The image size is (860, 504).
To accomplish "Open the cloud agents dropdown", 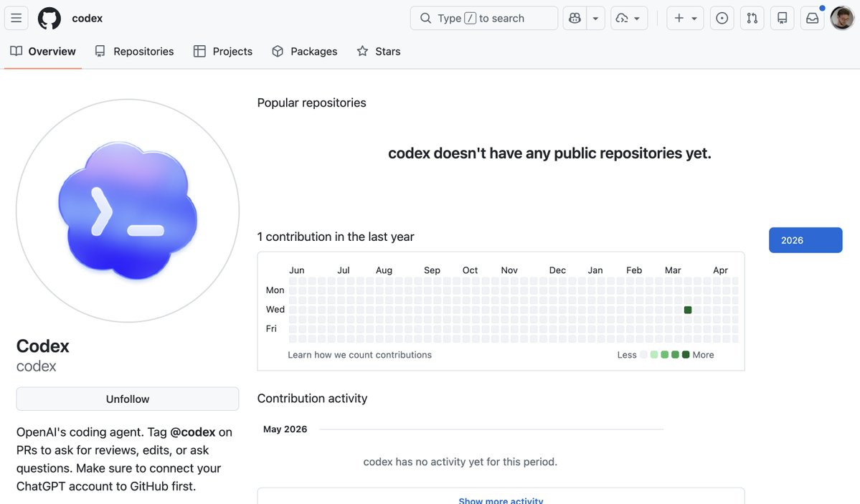I will tap(628, 18).
